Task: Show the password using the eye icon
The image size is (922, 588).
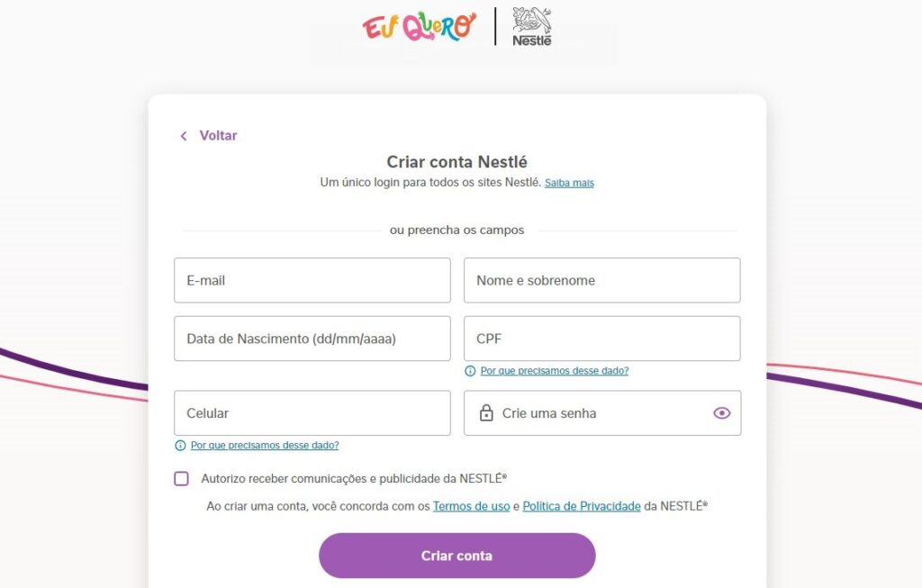Action: pos(721,412)
